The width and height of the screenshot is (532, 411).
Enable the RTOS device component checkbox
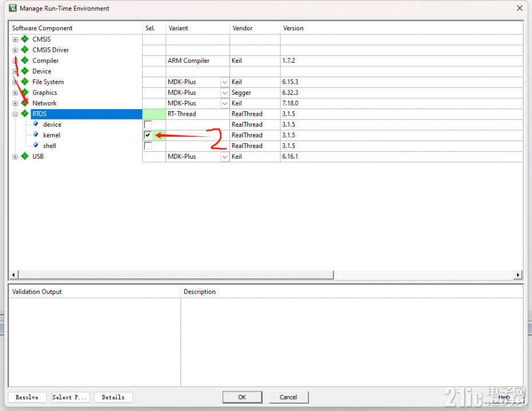pos(148,124)
